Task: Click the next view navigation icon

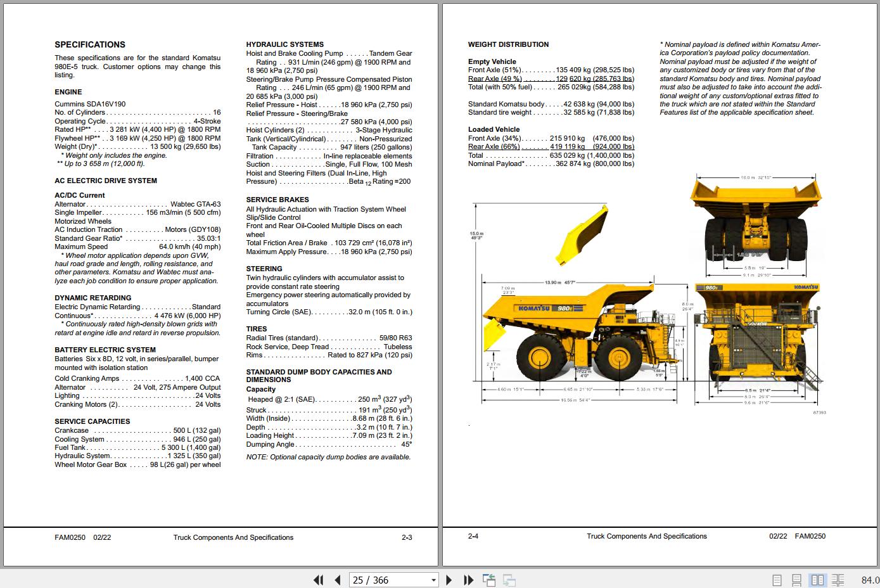Action: tap(509, 580)
